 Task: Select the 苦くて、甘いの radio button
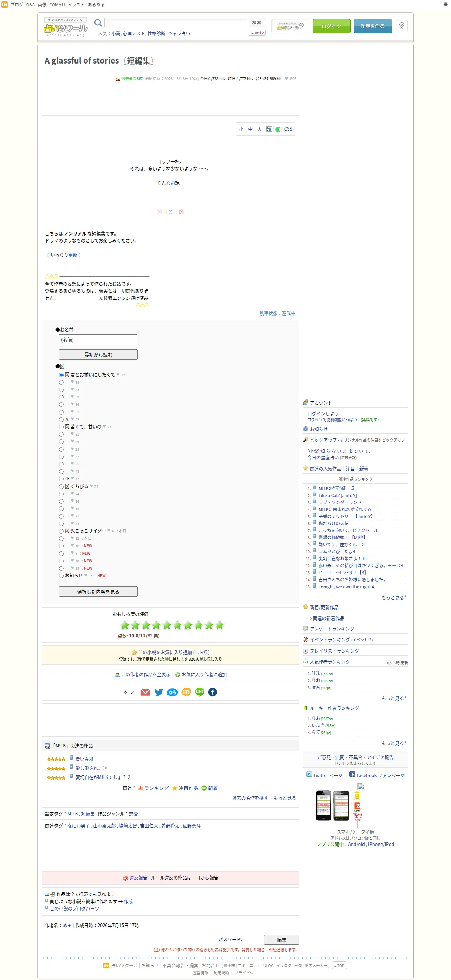[61, 427]
